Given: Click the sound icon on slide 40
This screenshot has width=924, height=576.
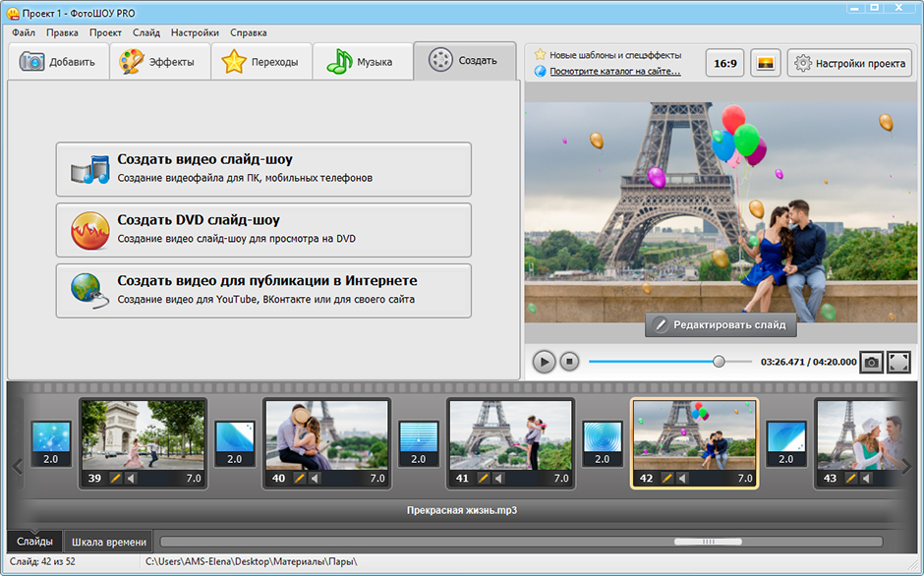Looking at the screenshot, I should point(315,478).
